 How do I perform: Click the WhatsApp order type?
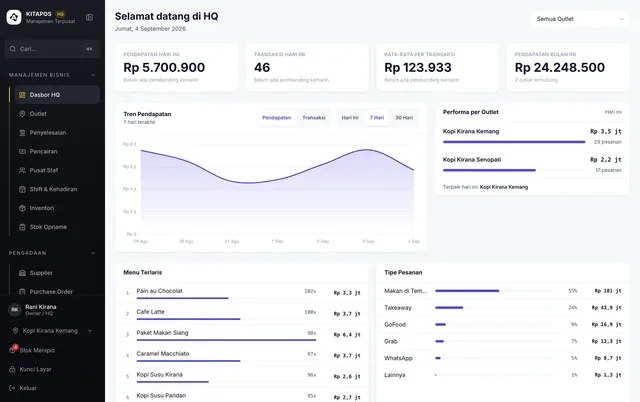tap(398, 358)
